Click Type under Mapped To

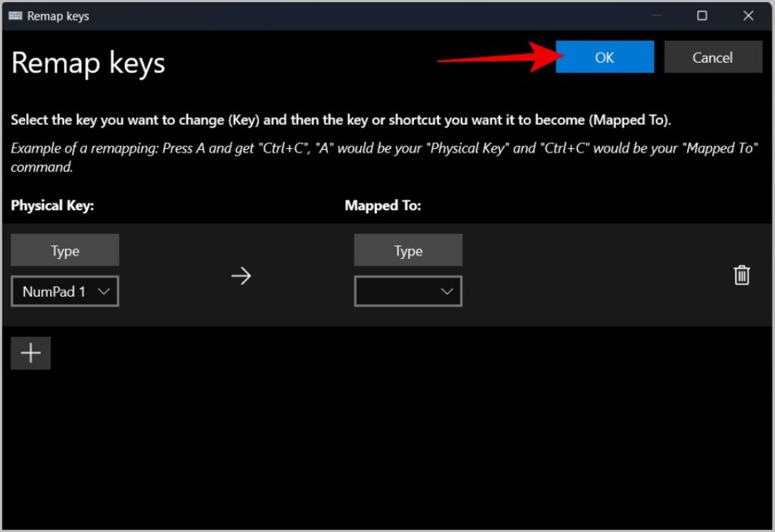click(408, 250)
